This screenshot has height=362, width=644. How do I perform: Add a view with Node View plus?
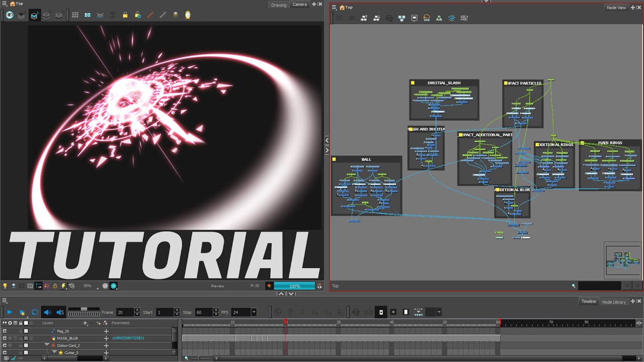(633, 8)
